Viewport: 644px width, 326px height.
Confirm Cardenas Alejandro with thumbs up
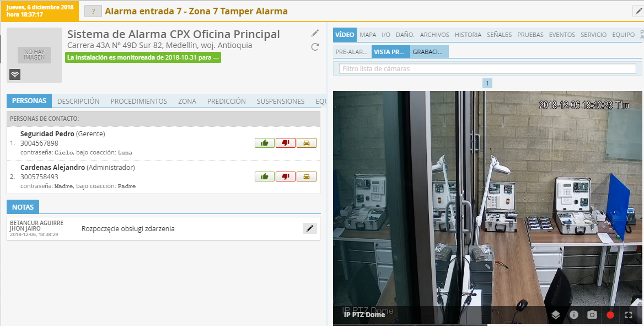coord(265,177)
